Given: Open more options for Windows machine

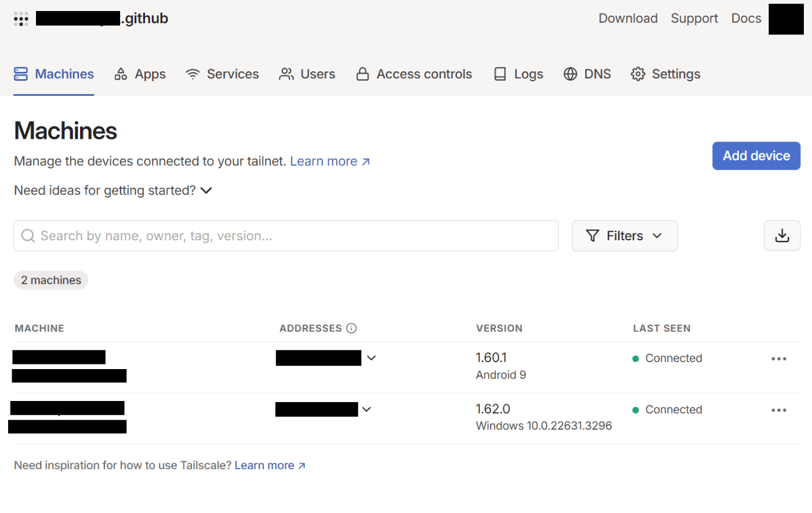Looking at the screenshot, I should (x=779, y=410).
